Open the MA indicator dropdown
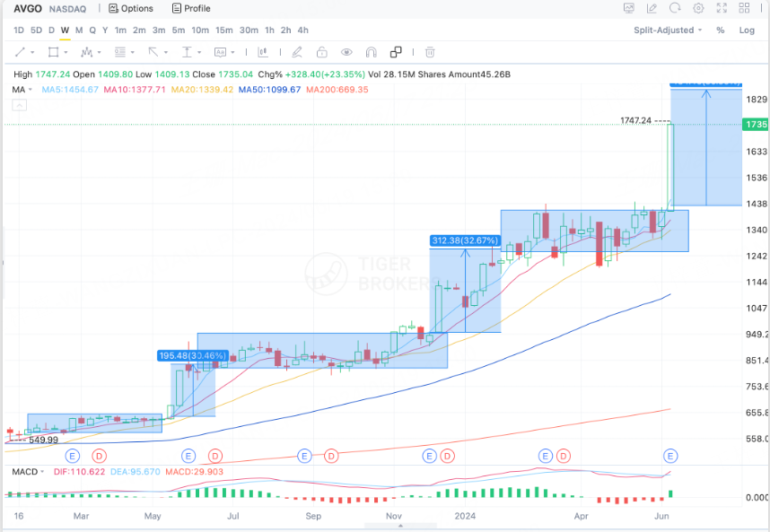This screenshot has width=770, height=532. point(22,90)
